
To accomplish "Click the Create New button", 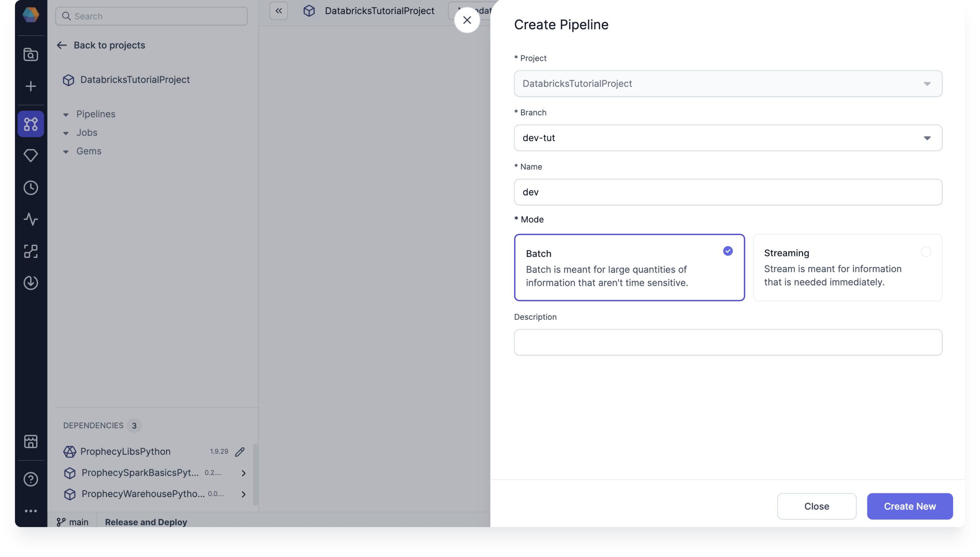I will click(x=910, y=506).
